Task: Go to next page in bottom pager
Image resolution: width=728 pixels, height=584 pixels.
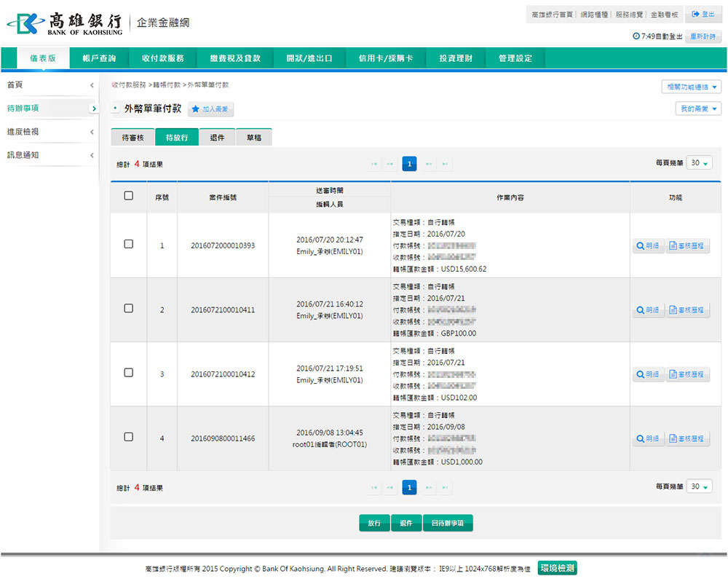Action: click(429, 487)
